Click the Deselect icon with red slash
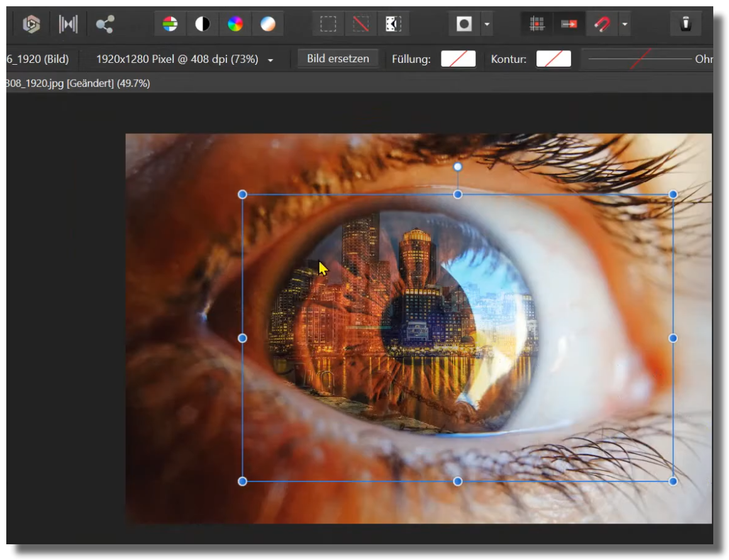This screenshot has height=560, width=729. pos(360,24)
